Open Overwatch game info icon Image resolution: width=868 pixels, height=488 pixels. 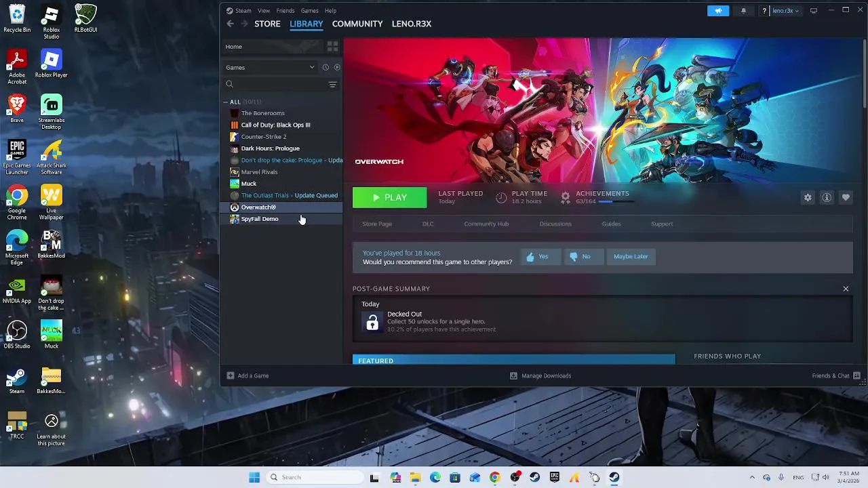tap(827, 197)
